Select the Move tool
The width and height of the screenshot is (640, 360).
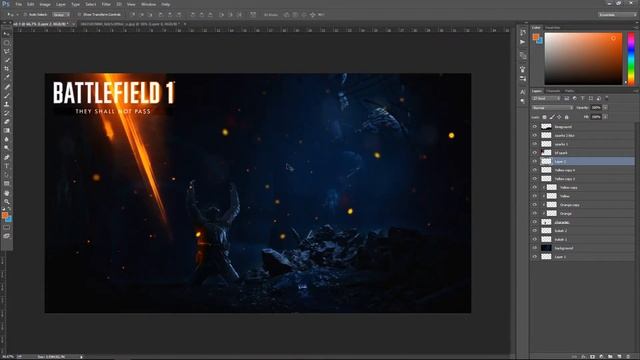point(7,34)
